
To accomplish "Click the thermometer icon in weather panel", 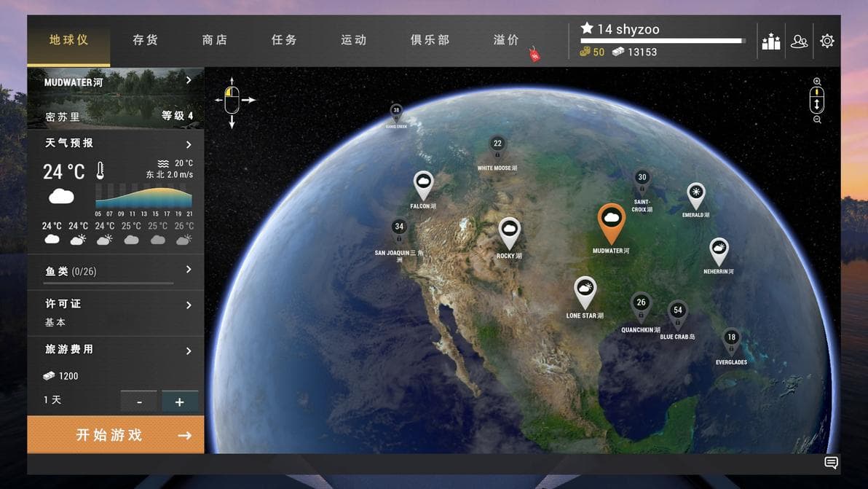I will click(x=100, y=171).
